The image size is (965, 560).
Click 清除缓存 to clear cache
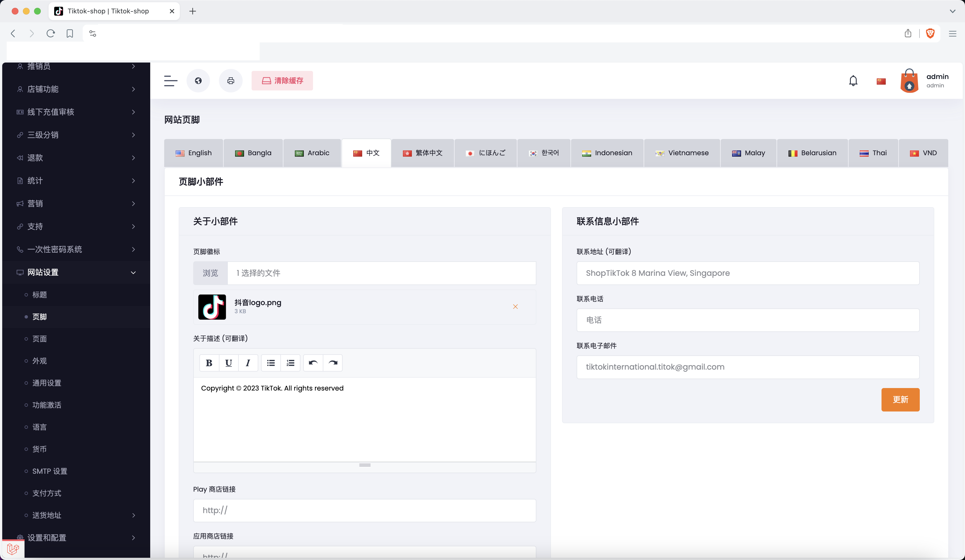pos(282,81)
